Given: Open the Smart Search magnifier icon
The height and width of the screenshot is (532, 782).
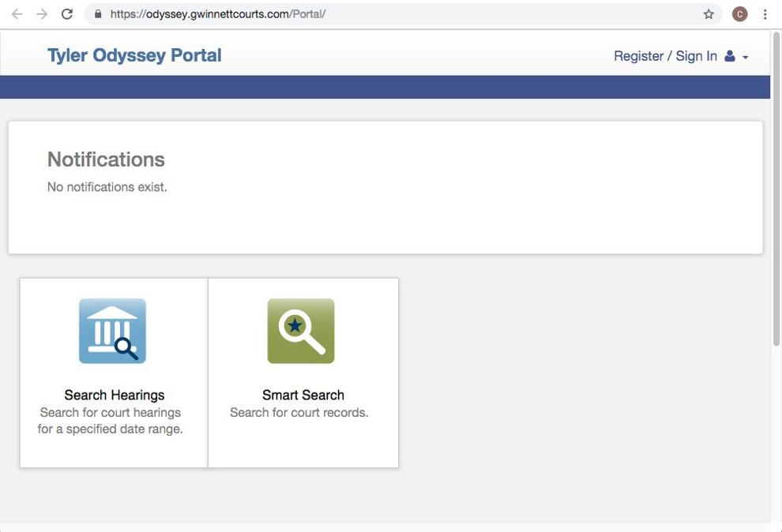Looking at the screenshot, I should [x=301, y=331].
